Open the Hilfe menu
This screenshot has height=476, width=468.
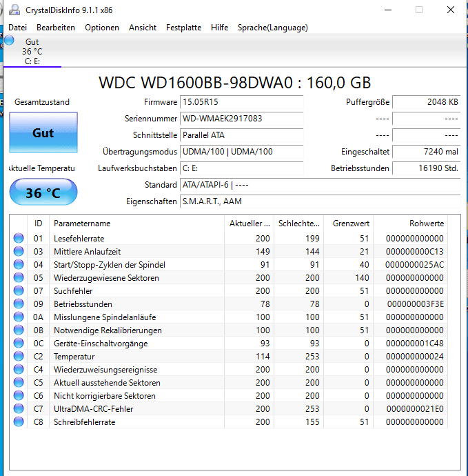(220, 28)
